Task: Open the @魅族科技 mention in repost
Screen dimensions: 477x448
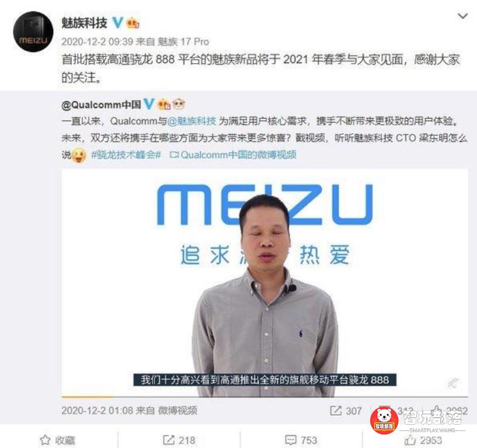Action: click(192, 121)
